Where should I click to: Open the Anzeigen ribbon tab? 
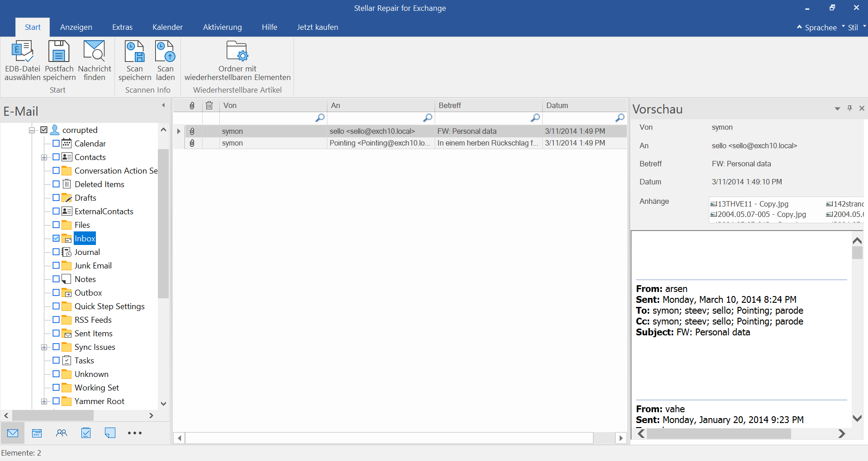pyautogui.click(x=76, y=27)
